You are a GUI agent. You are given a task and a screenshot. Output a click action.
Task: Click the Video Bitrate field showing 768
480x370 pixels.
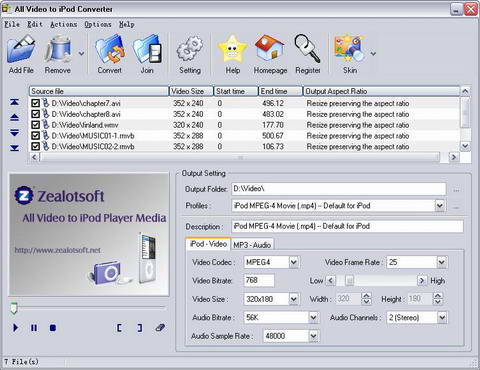pyautogui.click(x=259, y=280)
